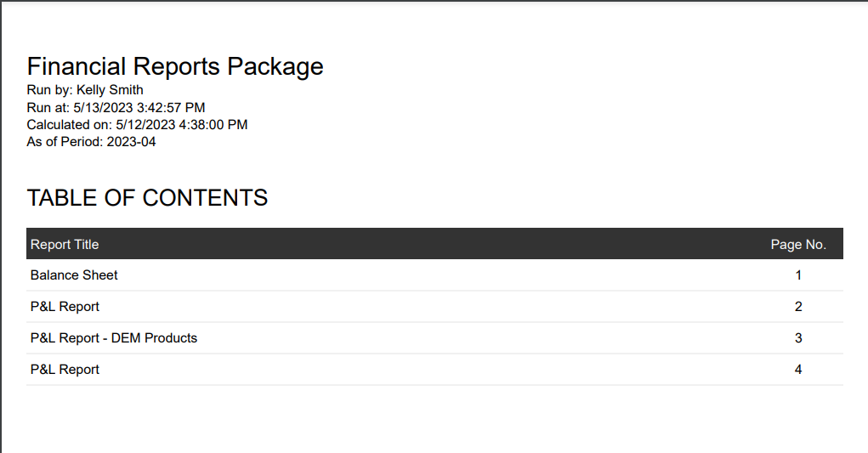Jump to page number 2
The image size is (868, 453).
pyautogui.click(x=798, y=307)
